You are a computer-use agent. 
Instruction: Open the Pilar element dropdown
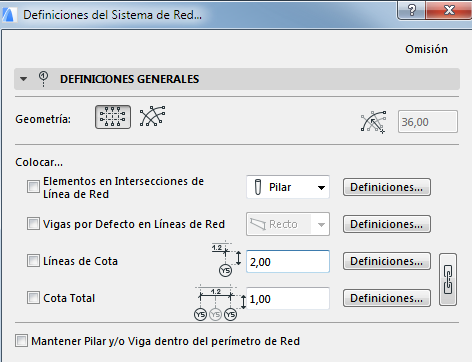288,187
